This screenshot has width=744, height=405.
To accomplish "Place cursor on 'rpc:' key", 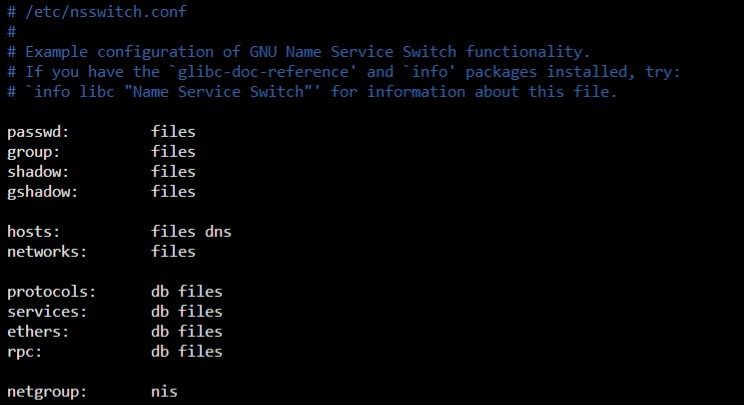I will [25, 352].
